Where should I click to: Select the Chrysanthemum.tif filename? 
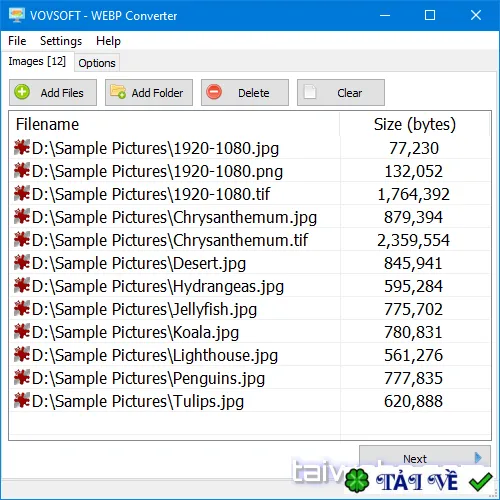click(x=170, y=240)
